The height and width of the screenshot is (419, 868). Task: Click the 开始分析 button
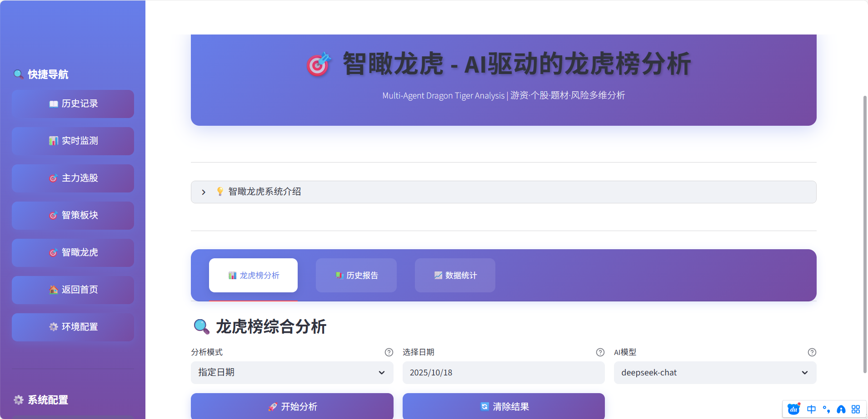[292, 406]
